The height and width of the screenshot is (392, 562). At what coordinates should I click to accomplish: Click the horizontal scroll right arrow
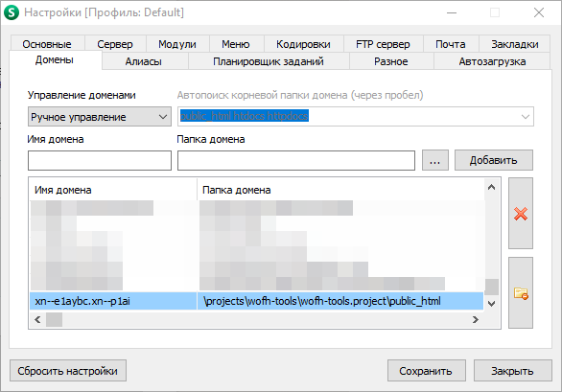point(476,319)
